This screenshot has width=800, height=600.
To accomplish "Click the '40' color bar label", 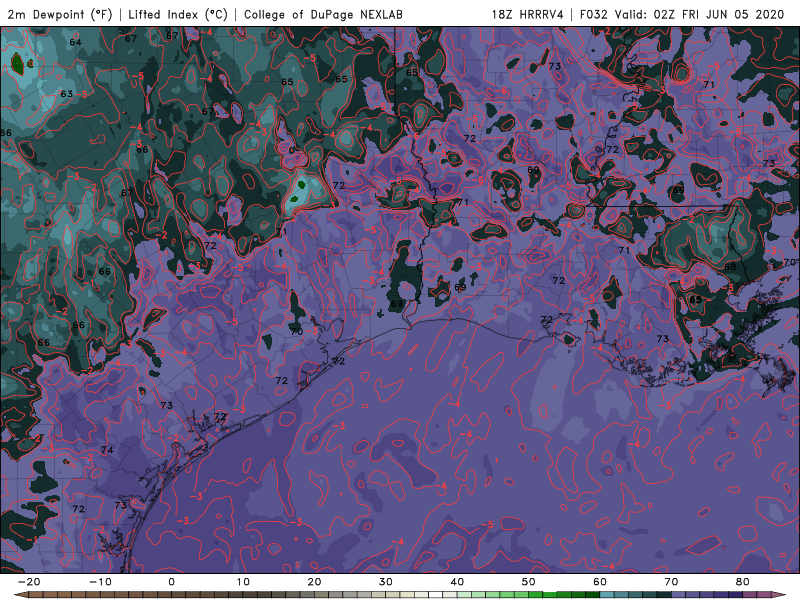I will click(x=457, y=582).
